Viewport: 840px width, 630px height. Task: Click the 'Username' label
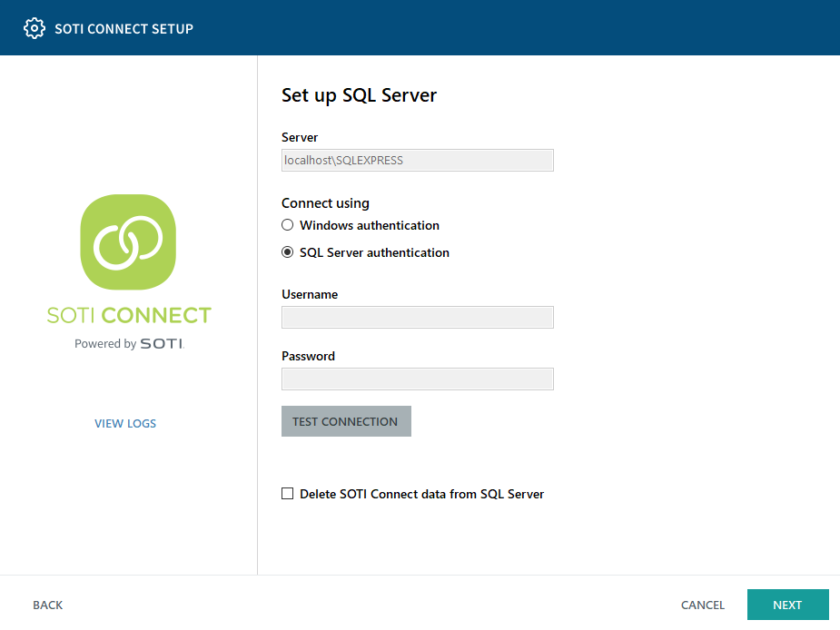[x=310, y=294]
